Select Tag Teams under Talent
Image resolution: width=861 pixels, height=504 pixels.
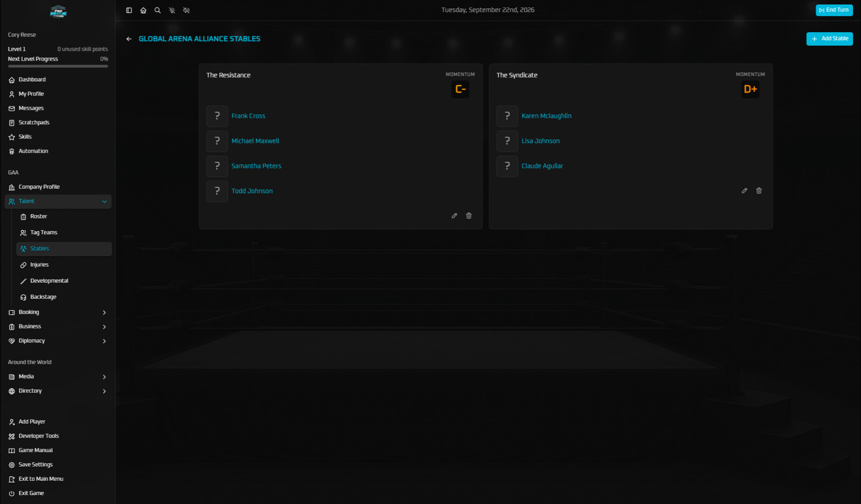[x=64, y=232]
